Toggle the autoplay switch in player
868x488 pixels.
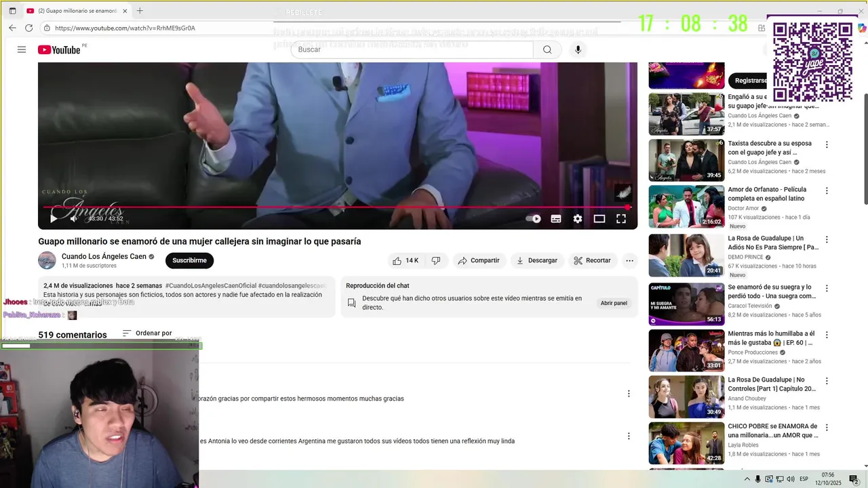click(x=534, y=219)
